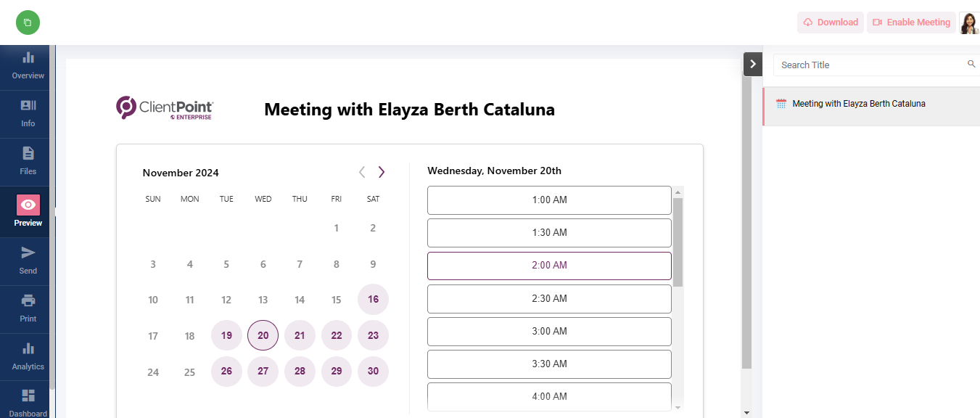This screenshot has width=980, height=418.
Task: Select the Preview eye tab
Action: tap(28, 211)
